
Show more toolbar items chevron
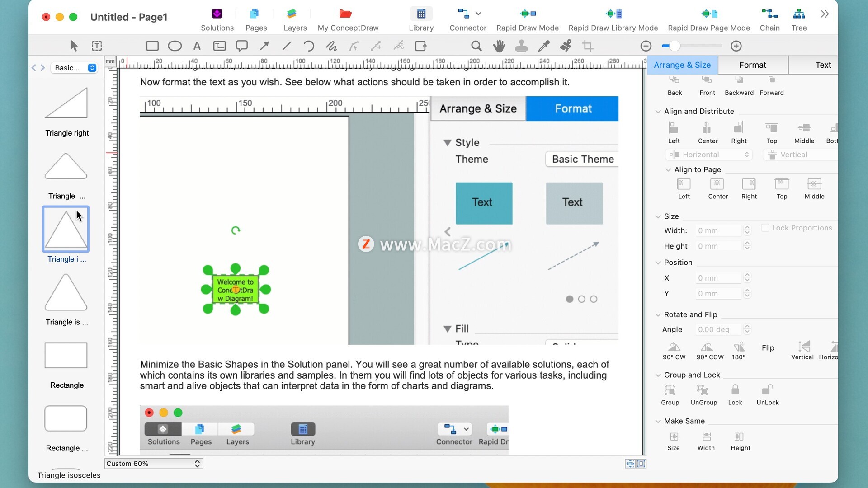pyautogui.click(x=825, y=14)
